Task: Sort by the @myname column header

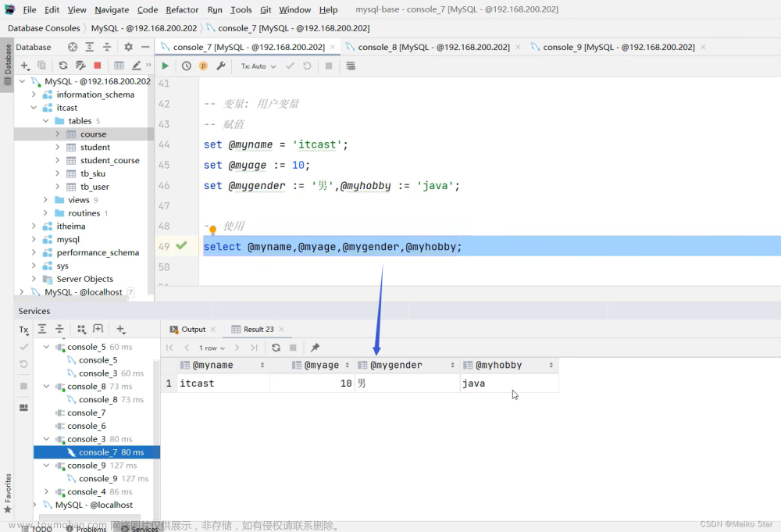Action: 223,365
